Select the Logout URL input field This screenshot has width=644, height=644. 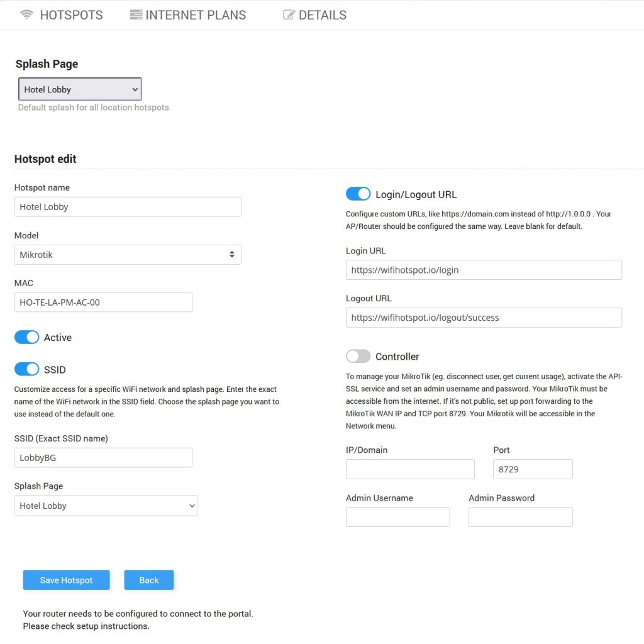[x=484, y=318]
